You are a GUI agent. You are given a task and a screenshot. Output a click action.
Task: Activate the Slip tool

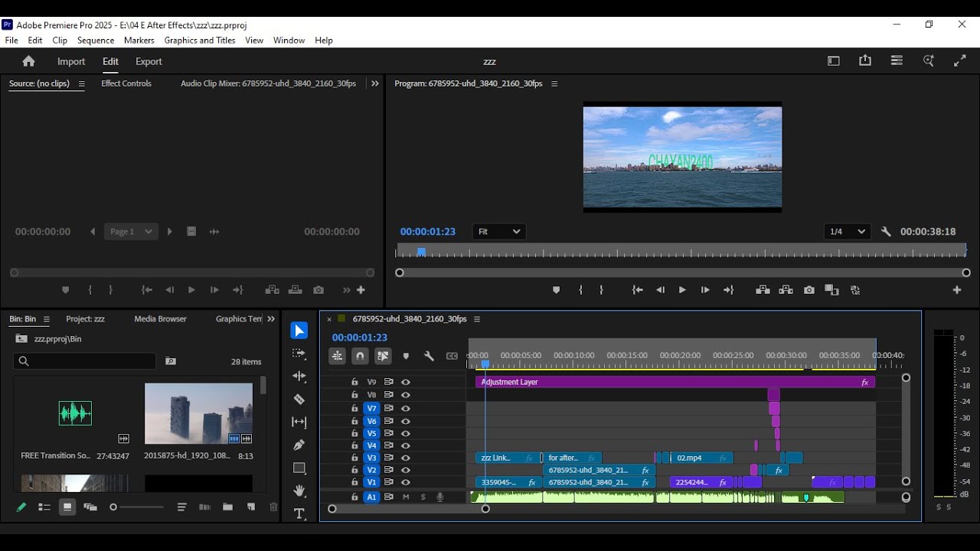click(299, 422)
